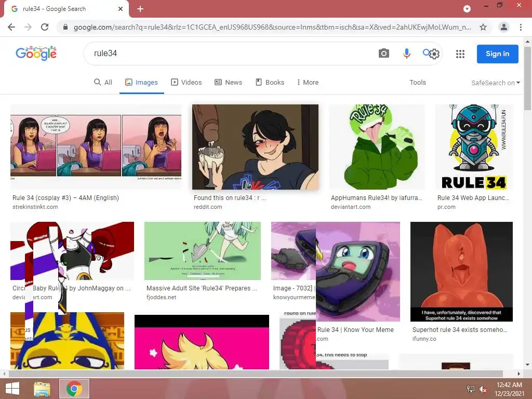
Task: Click the browser forward arrow
Action: pyautogui.click(x=28, y=27)
